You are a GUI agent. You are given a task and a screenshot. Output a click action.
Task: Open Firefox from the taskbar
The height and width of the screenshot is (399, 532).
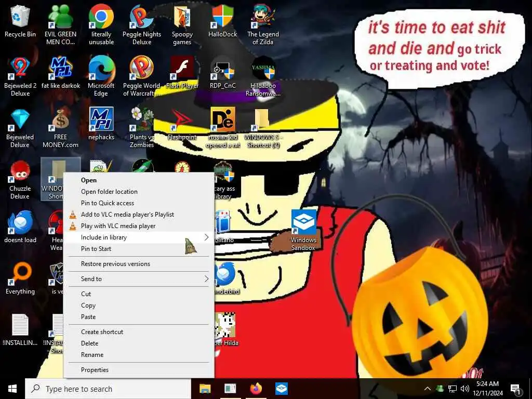pyautogui.click(x=256, y=389)
